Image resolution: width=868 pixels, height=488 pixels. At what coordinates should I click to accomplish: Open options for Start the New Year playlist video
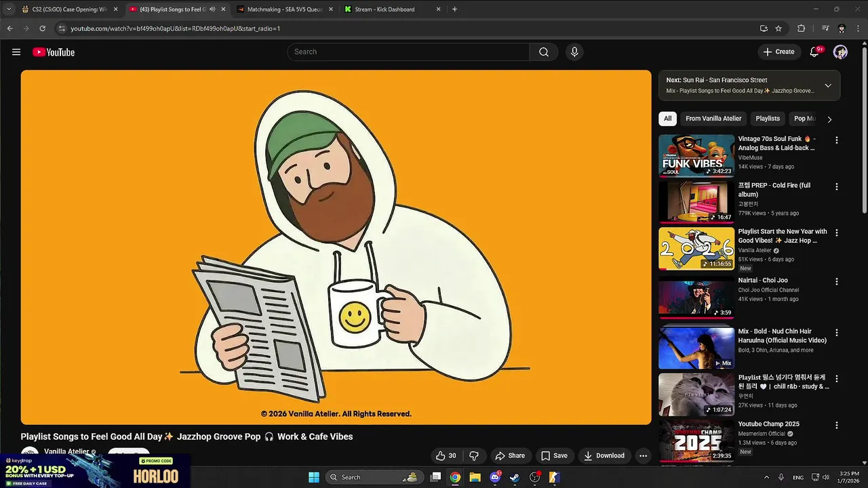coord(836,232)
